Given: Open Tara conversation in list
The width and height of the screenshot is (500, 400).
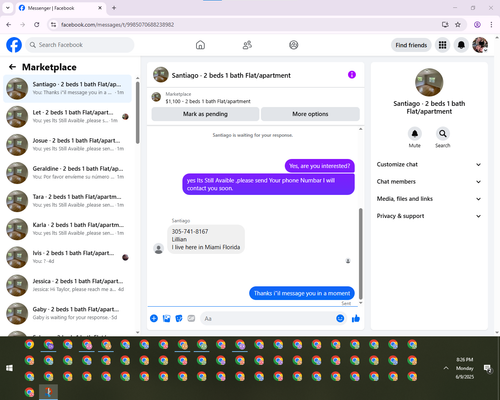Looking at the screenshot, I should point(67,201).
